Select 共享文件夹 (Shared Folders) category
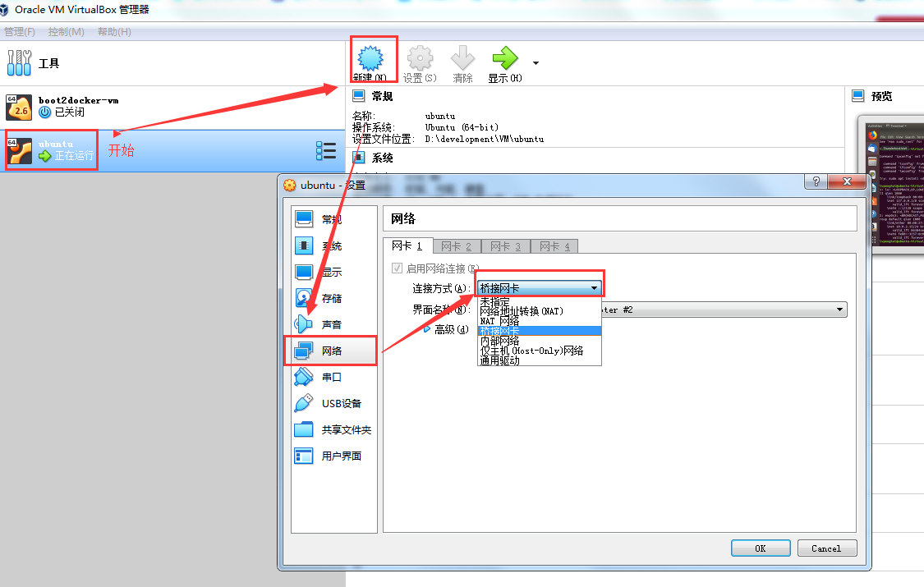 tap(334, 430)
